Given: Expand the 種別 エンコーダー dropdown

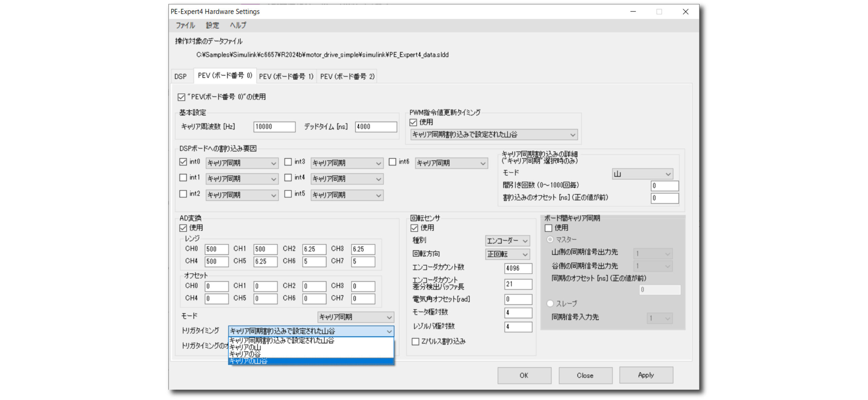Looking at the screenshot, I should 507,241.
